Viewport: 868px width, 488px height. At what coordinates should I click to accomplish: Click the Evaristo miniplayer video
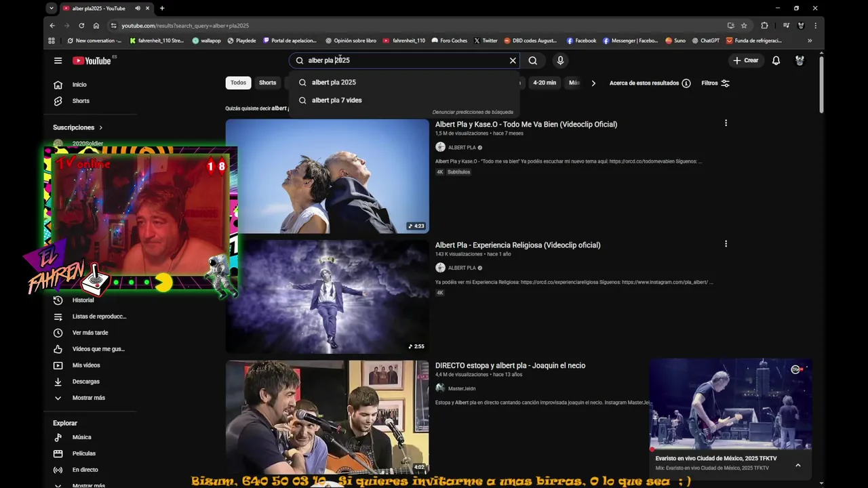pos(730,403)
